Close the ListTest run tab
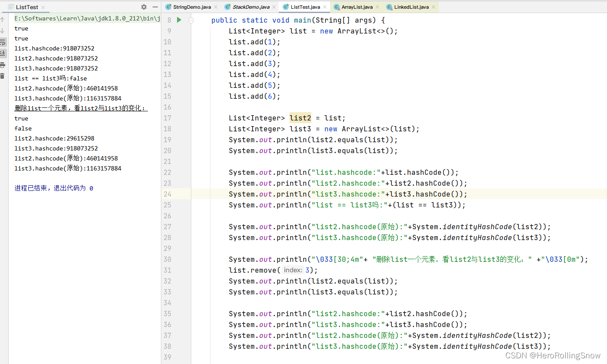The width and height of the screenshot is (607, 364). [x=43, y=7]
